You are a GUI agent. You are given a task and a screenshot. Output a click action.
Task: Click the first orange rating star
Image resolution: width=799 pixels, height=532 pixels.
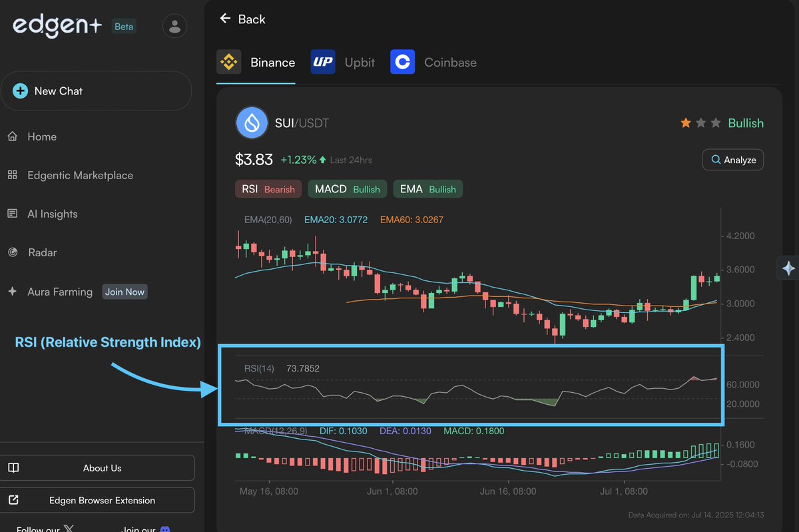pos(685,123)
